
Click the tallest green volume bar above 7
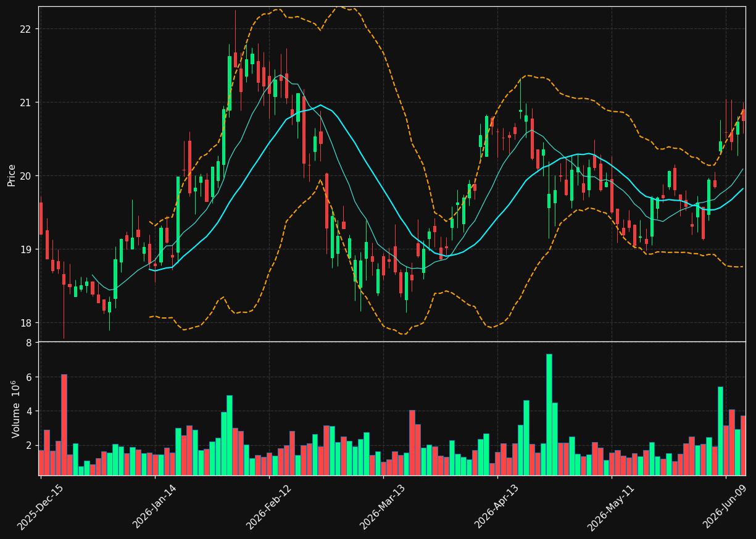[549, 414]
